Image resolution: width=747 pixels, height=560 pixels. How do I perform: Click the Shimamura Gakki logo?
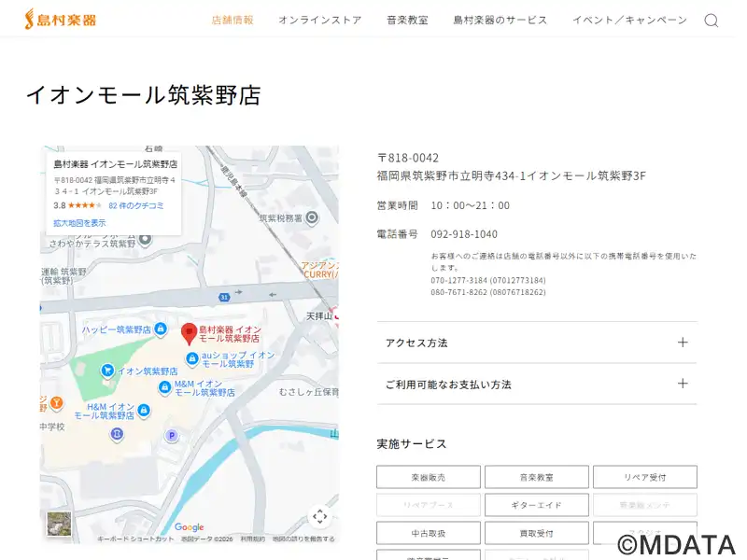tap(61, 20)
